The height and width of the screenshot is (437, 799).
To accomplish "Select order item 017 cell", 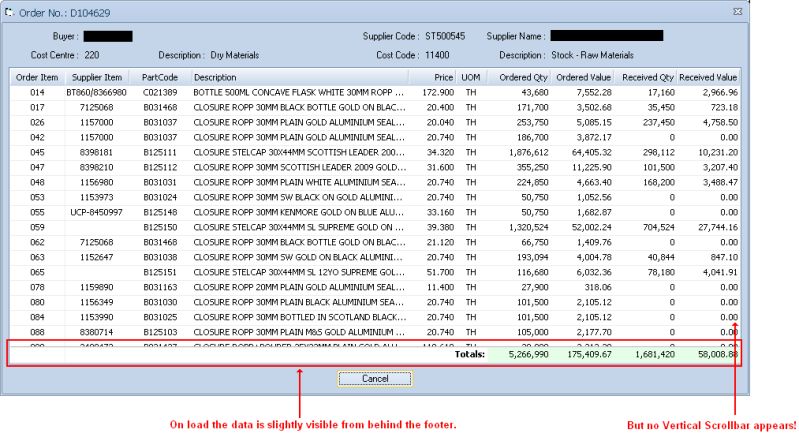I will click(37, 107).
